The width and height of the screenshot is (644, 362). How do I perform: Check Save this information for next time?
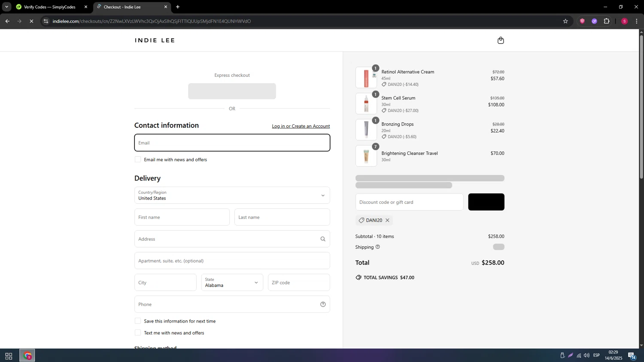pos(138,321)
